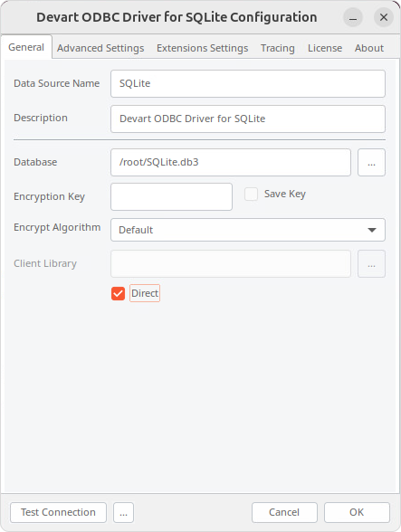
Task: Click the Data Source Name label
Action: tap(57, 83)
